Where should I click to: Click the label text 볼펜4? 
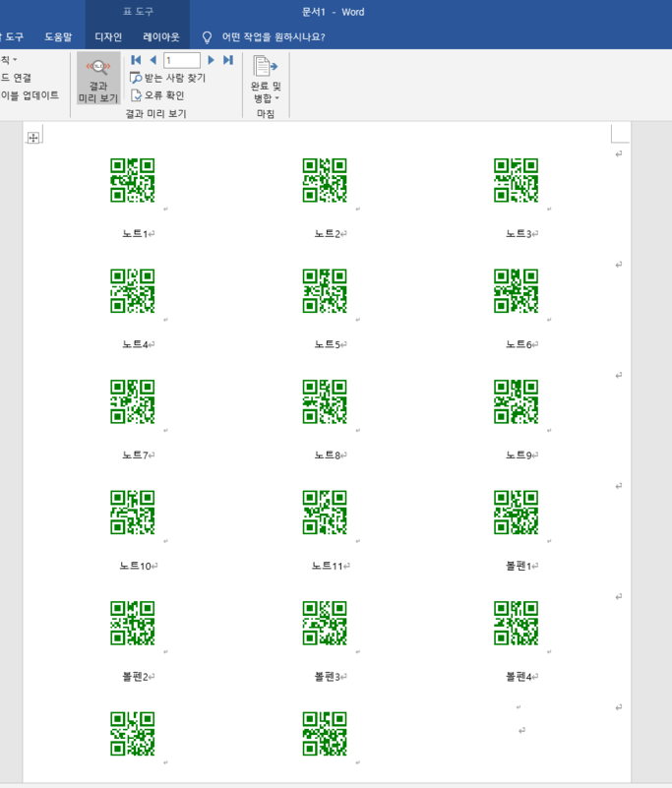click(519, 677)
